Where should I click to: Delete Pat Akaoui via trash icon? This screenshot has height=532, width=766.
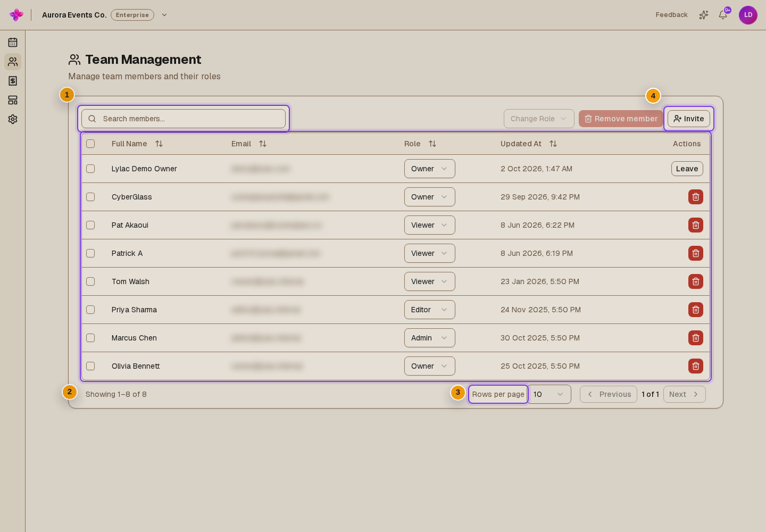pos(696,225)
